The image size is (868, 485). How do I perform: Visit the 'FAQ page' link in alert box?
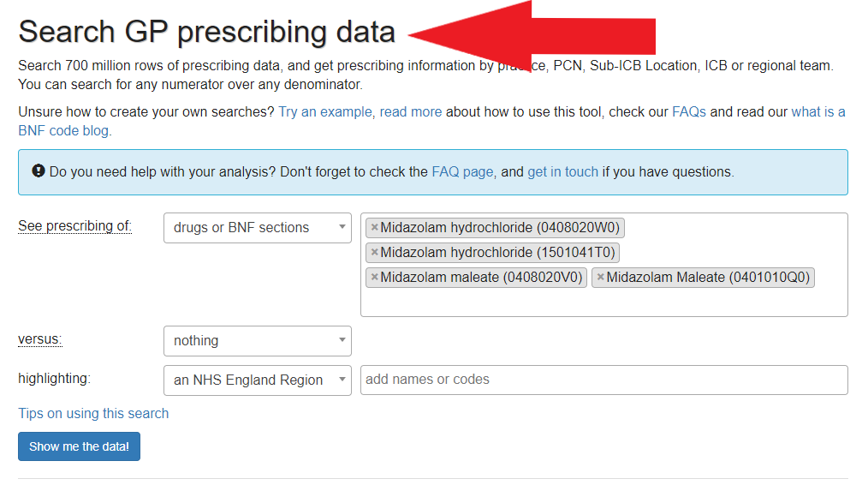point(462,172)
